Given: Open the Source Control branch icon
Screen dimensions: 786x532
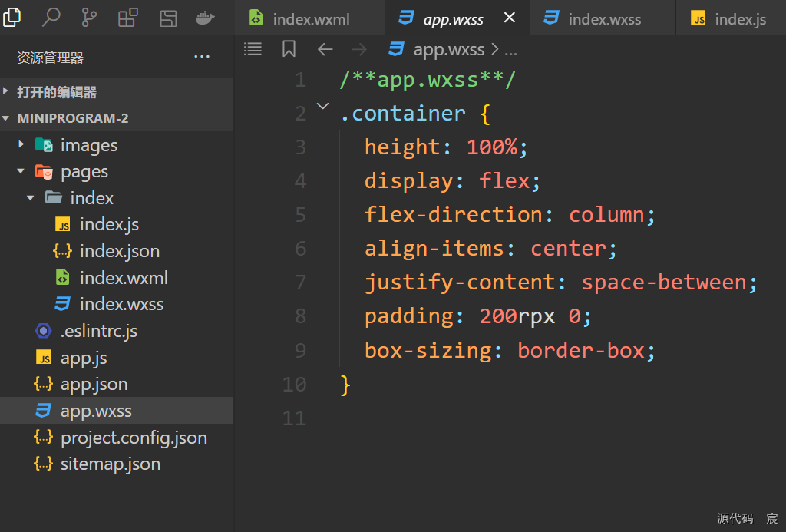Looking at the screenshot, I should [x=89, y=18].
